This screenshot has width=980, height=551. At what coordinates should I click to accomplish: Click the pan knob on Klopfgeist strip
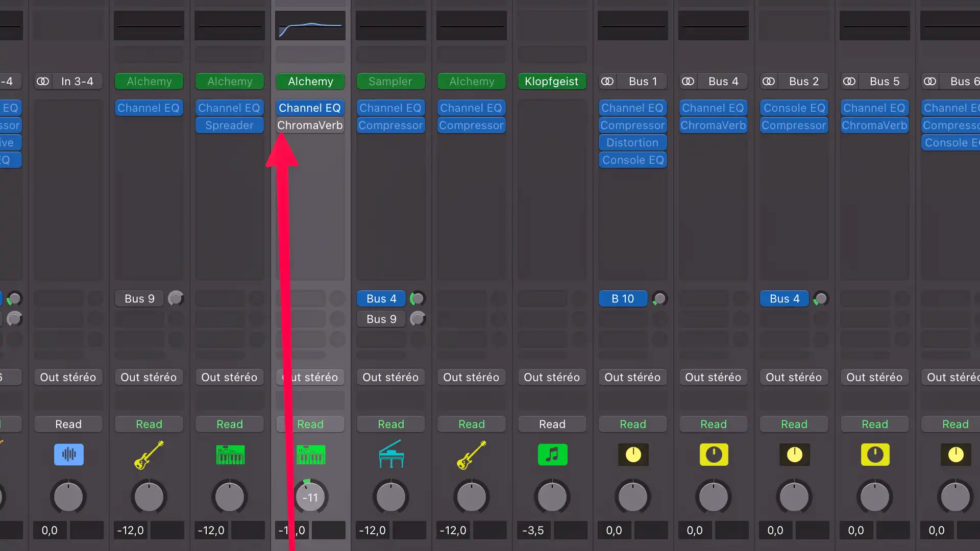(x=552, y=496)
